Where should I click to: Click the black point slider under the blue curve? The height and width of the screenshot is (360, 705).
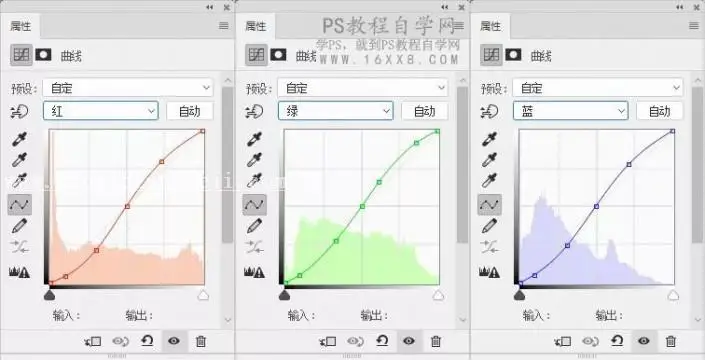pos(519,295)
